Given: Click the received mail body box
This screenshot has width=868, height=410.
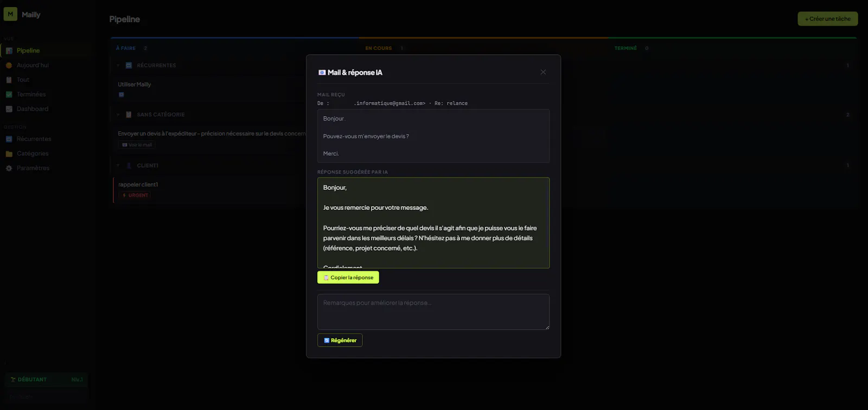Looking at the screenshot, I should click(x=433, y=136).
